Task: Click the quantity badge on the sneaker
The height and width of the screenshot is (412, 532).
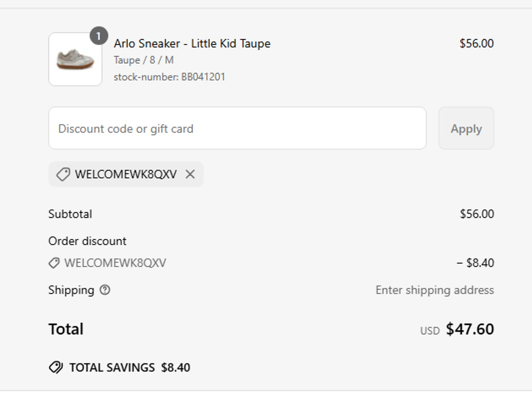Action: click(x=99, y=36)
